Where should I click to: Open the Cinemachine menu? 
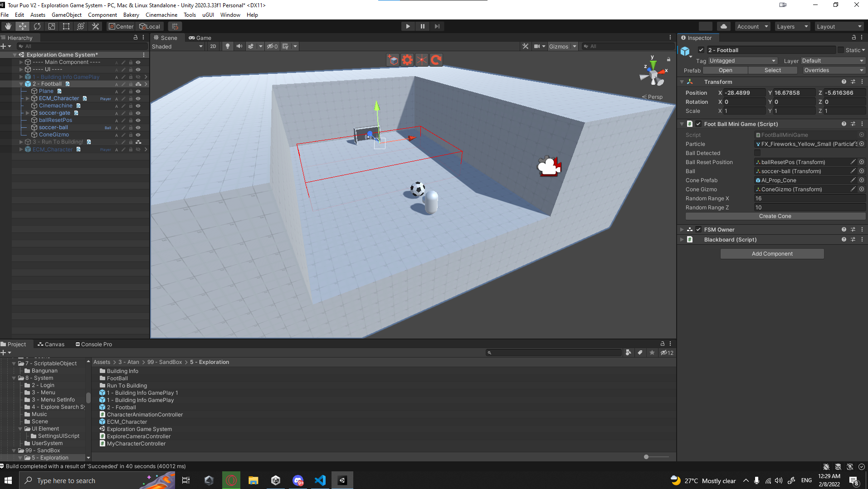click(161, 15)
